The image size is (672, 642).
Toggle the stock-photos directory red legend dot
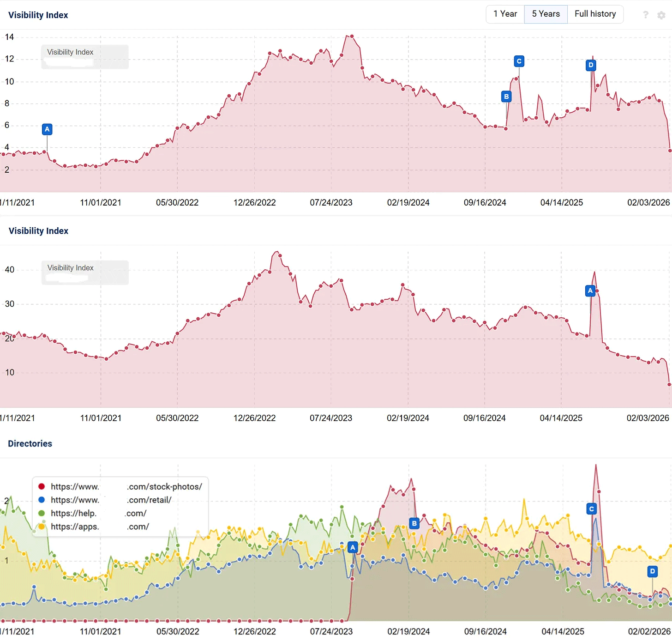42,486
